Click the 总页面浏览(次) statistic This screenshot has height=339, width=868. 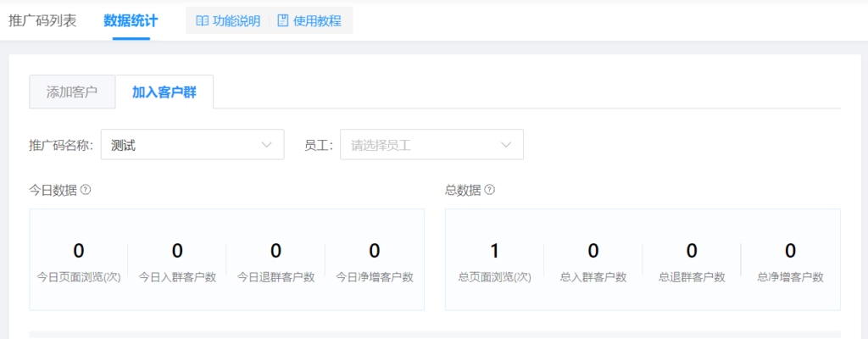495,261
